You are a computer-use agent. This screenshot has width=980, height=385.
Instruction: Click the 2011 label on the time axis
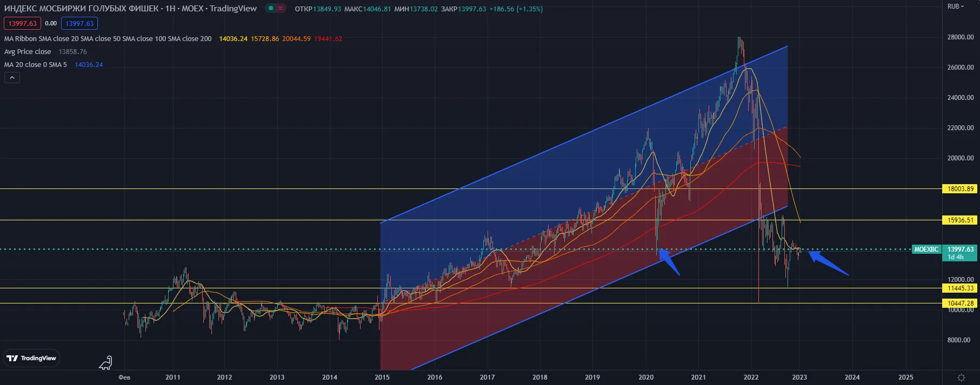tap(173, 377)
